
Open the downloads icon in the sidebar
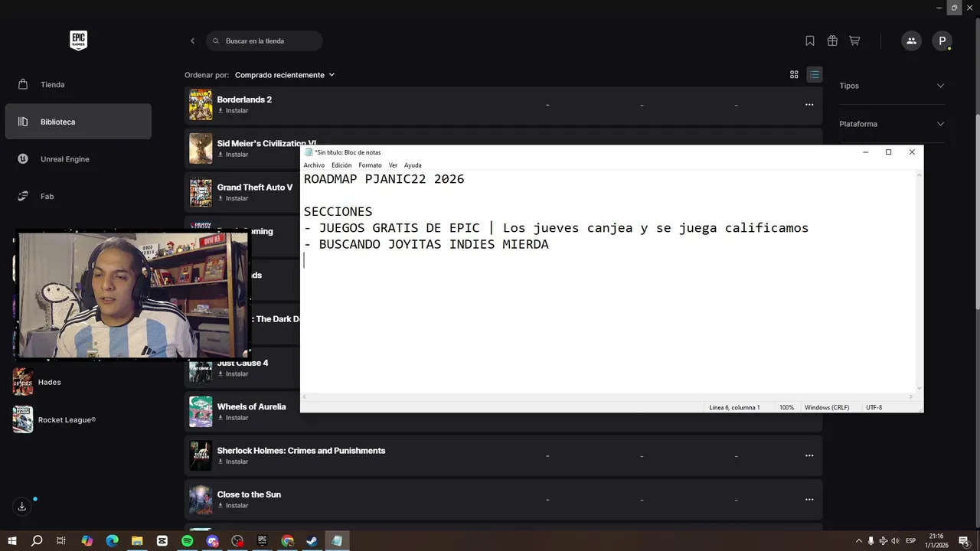(x=22, y=506)
